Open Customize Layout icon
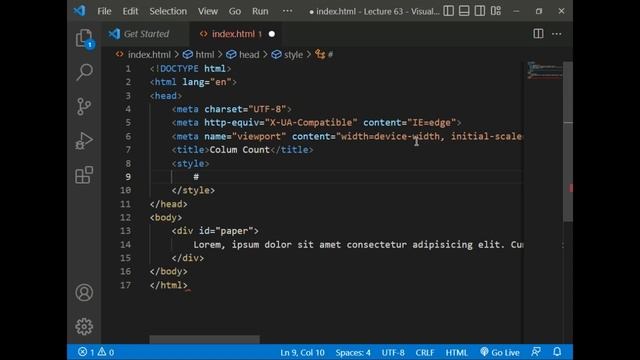 (496, 11)
